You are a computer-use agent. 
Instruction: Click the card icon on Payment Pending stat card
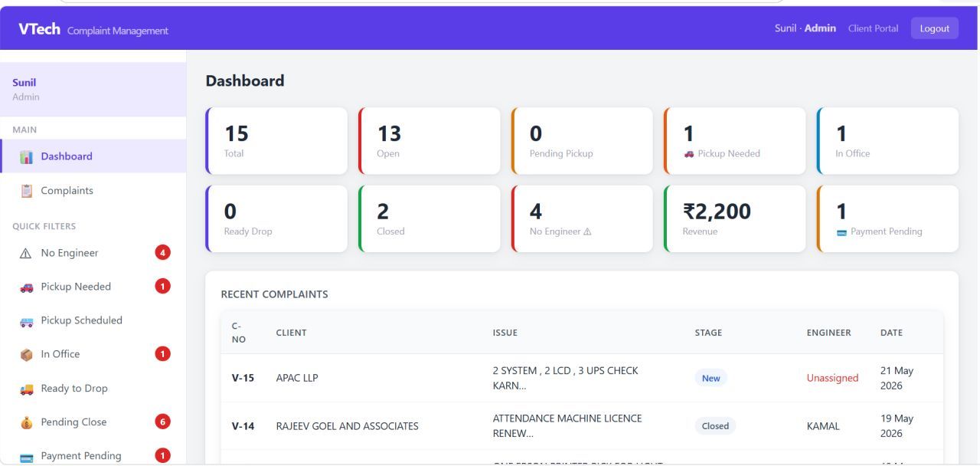pos(841,231)
